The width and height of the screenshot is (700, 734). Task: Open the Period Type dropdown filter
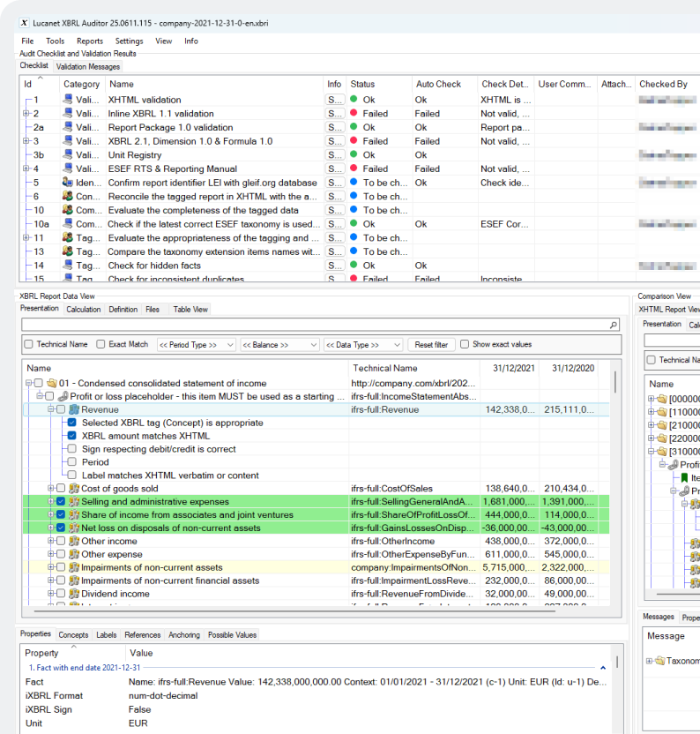[197, 345]
